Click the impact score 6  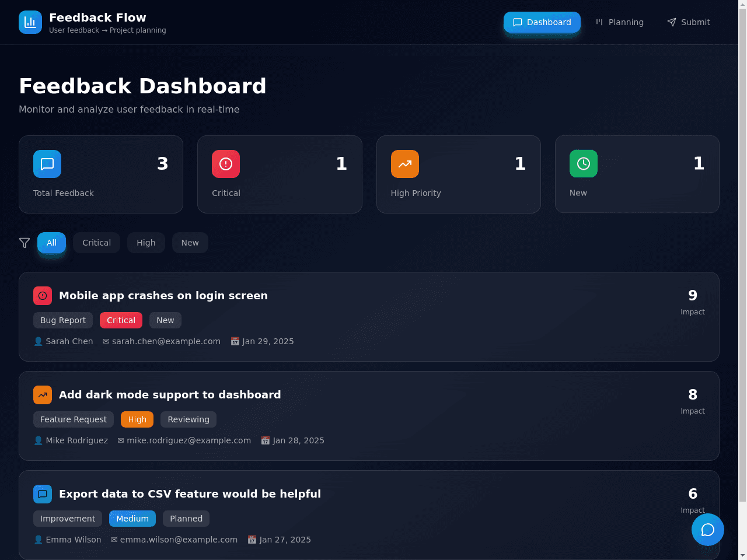click(693, 494)
